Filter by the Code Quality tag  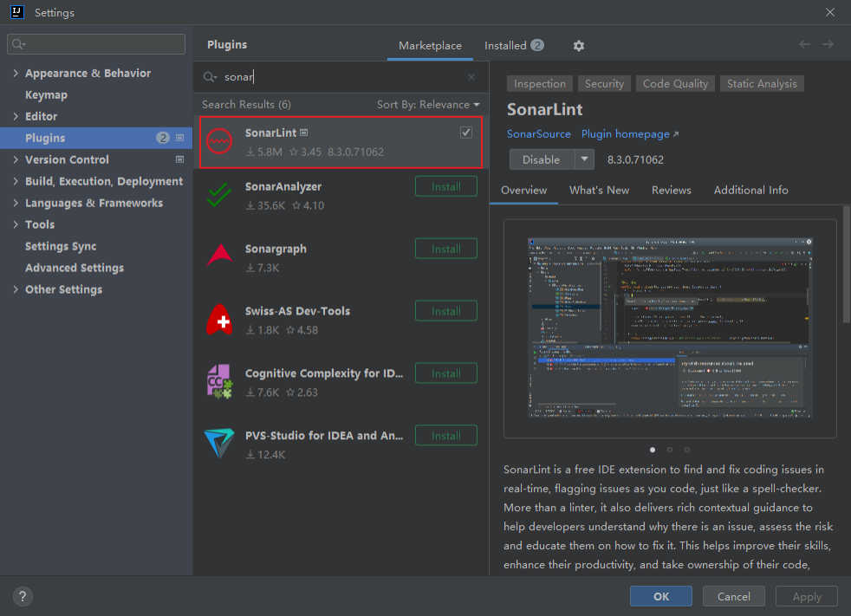675,83
